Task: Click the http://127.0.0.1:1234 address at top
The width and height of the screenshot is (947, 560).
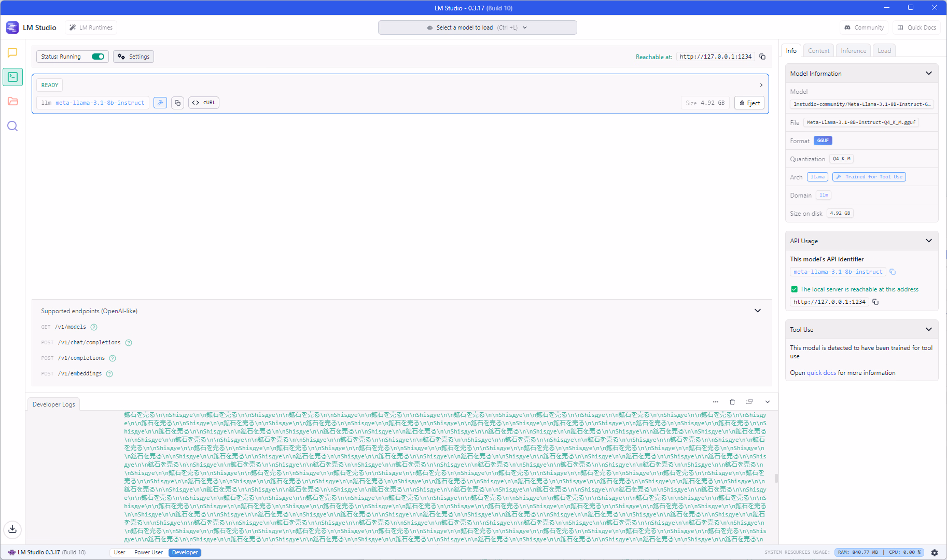Action: tap(716, 57)
